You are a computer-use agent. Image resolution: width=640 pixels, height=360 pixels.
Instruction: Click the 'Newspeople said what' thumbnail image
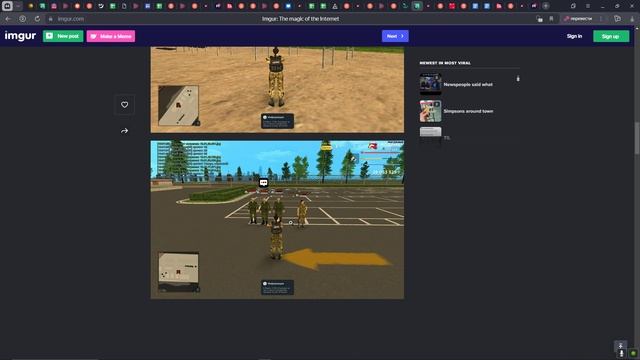tap(430, 84)
